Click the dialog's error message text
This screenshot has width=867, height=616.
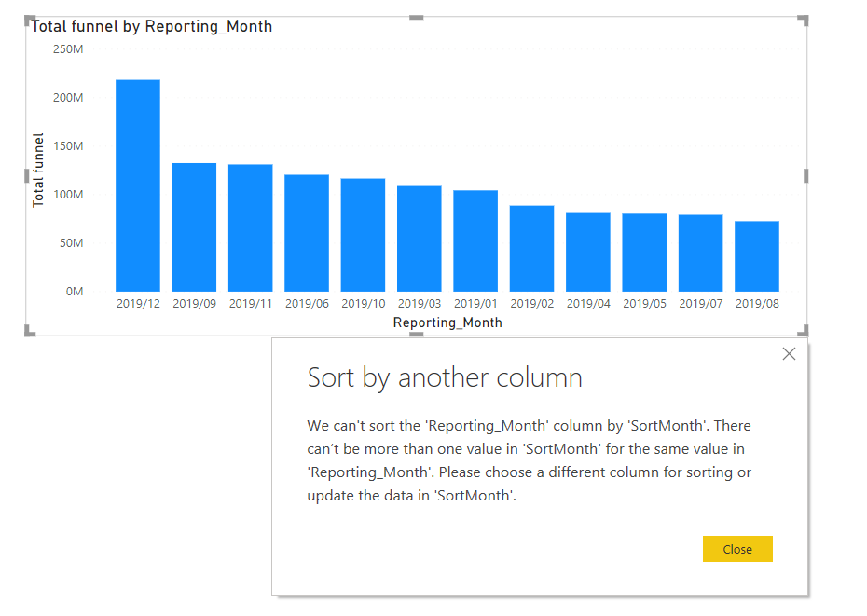(x=530, y=460)
